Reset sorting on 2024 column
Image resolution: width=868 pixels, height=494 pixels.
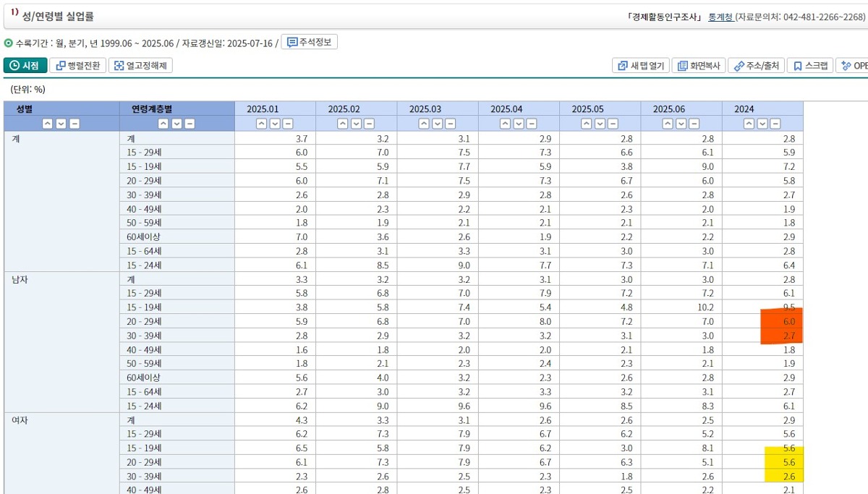pyautogui.click(x=775, y=124)
